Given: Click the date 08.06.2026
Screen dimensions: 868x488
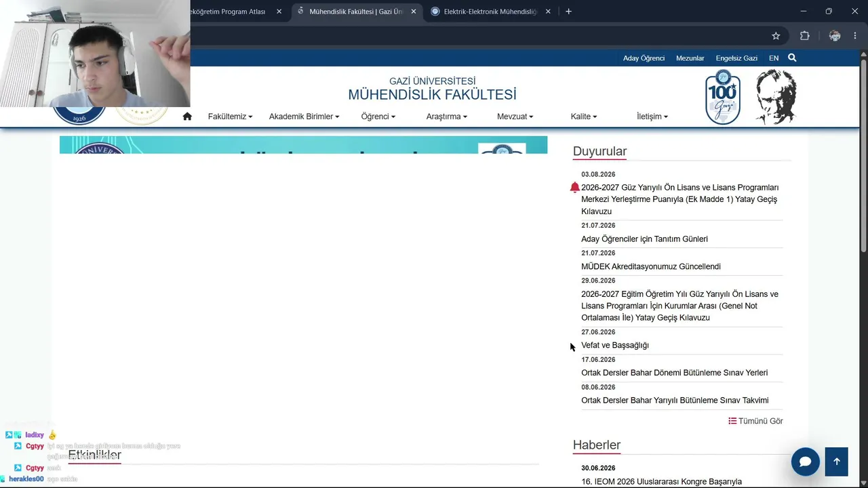Looking at the screenshot, I should (x=598, y=388).
